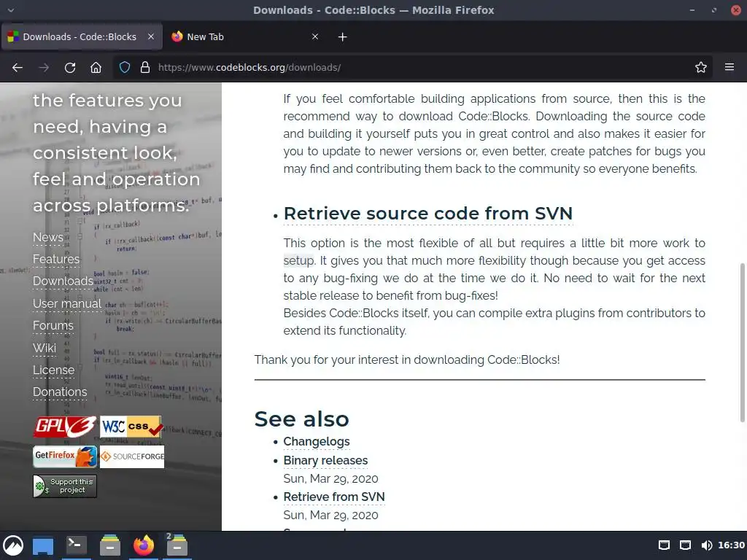Open the License sidebar link

pyautogui.click(x=54, y=370)
